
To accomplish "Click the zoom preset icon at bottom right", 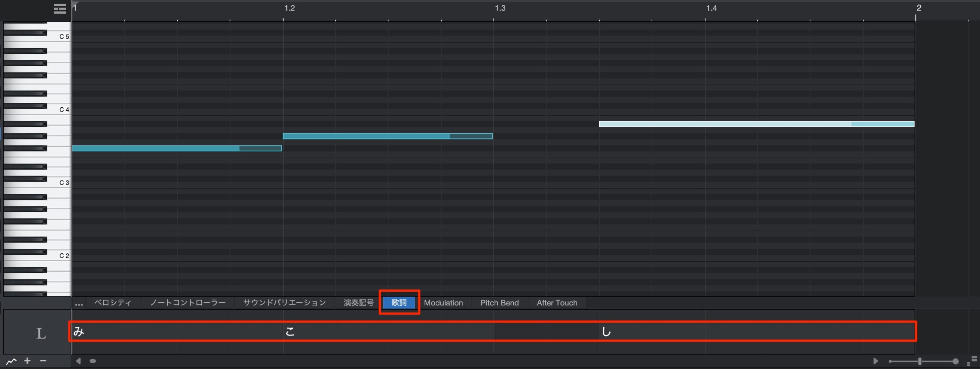I will pyautogui.click(x=972, y=361).
